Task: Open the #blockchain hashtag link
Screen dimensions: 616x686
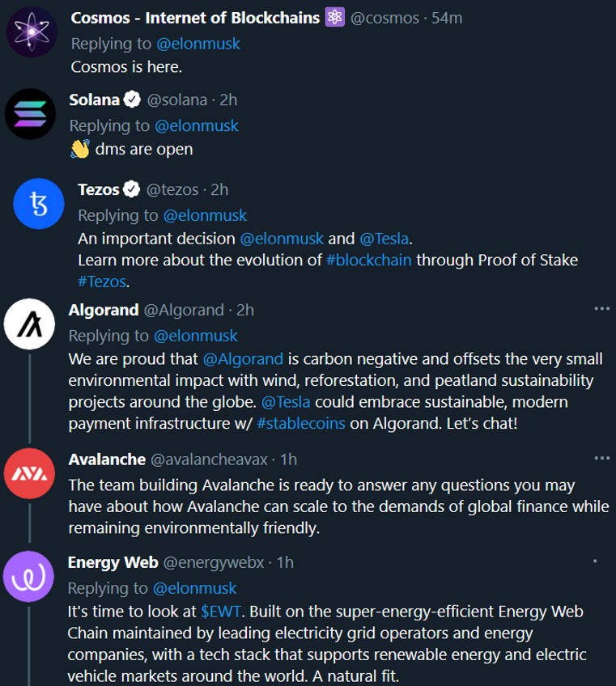Action: (368, 260)
